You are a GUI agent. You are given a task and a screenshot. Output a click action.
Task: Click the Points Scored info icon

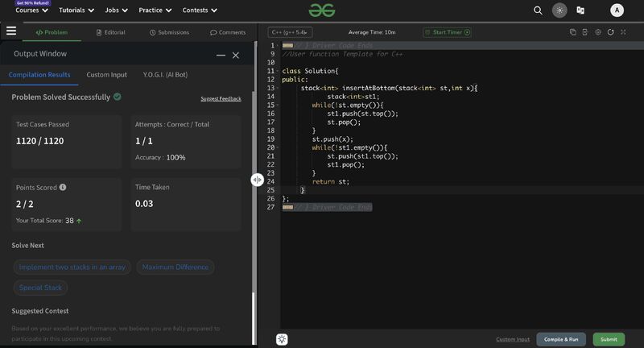[x=63, y=187]
